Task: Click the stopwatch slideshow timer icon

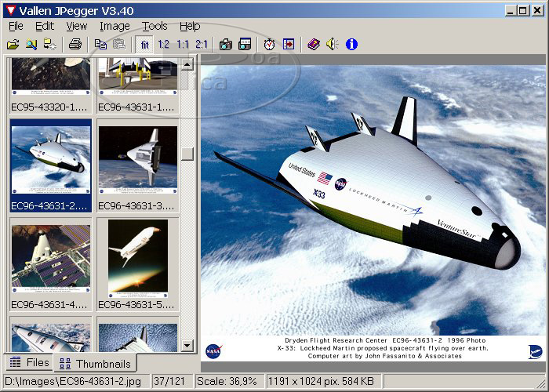Action: [269, 44]
